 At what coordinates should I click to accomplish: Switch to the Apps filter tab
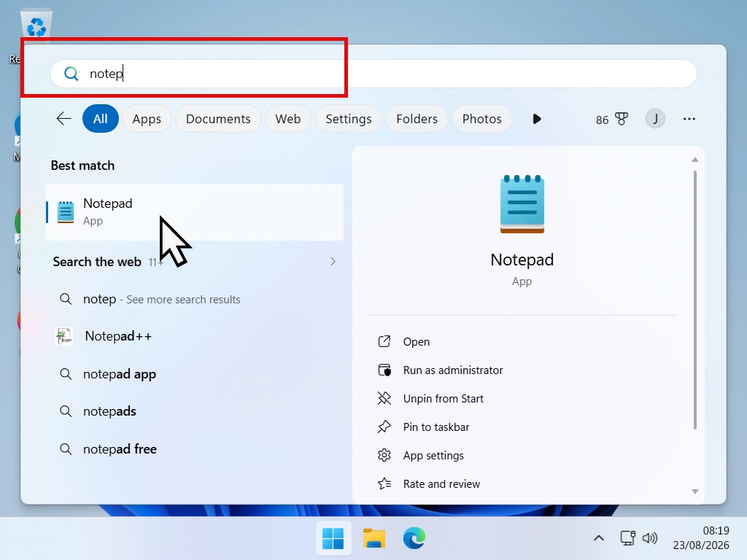point(147,119)
